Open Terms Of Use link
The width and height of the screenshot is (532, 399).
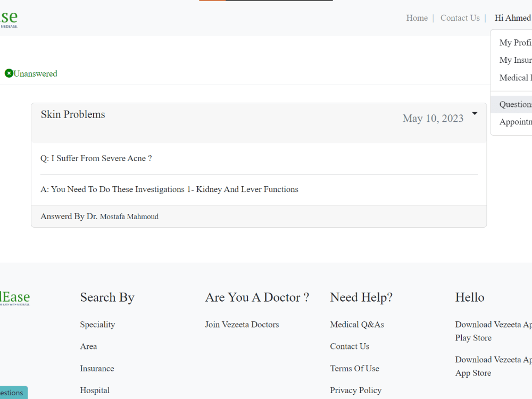(x=354, y=369)
